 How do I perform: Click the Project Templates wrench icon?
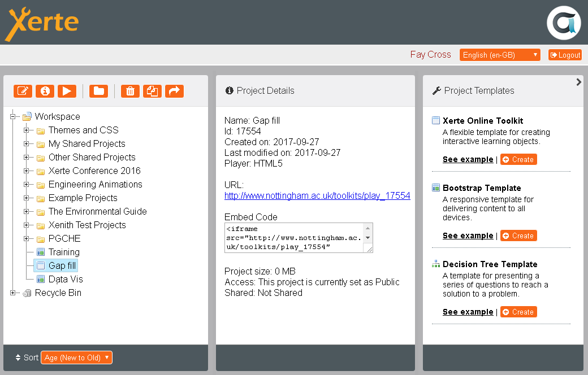point(436,91)
